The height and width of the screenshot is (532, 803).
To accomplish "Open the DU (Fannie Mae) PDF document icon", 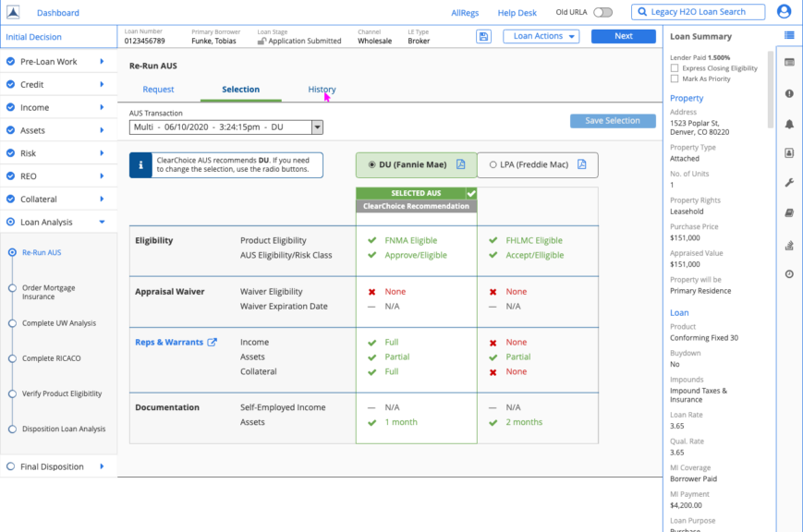I will tap(460, 164).
